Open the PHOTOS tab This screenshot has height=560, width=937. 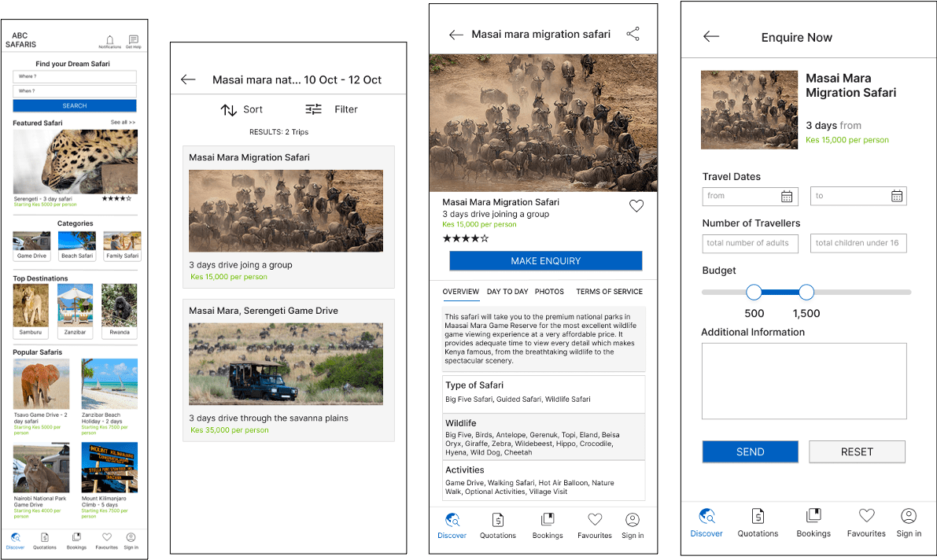click(549, 292)
